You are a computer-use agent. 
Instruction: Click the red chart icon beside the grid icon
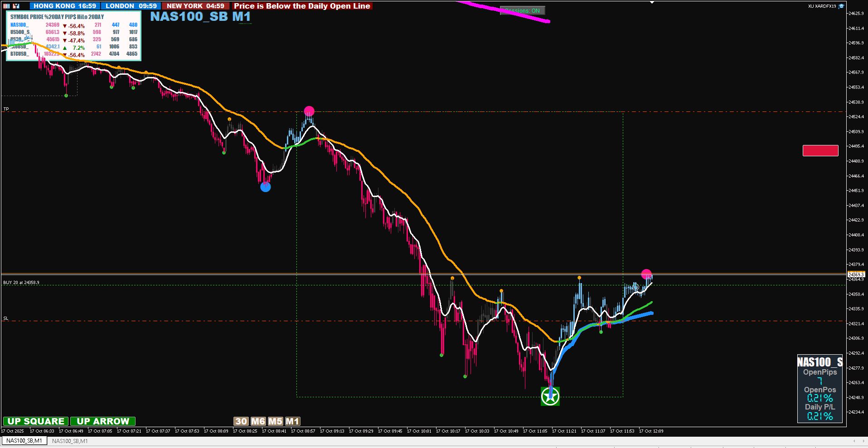click(16, 6)
